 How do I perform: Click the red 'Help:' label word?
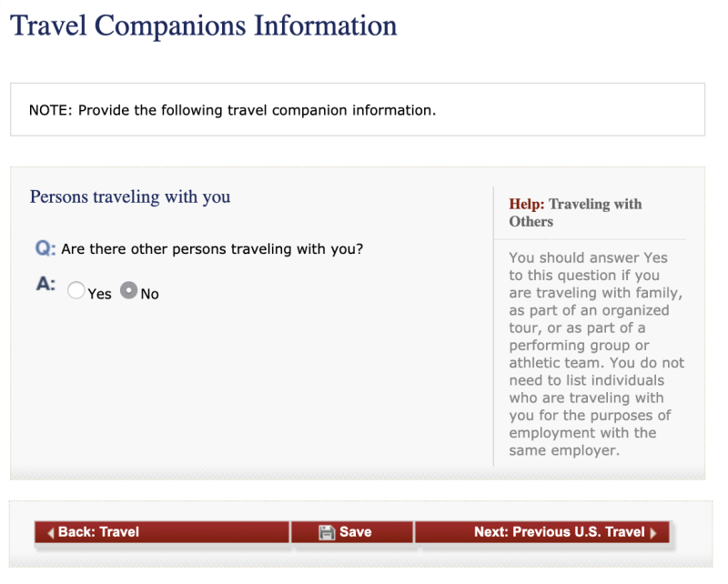pos(526,204)
